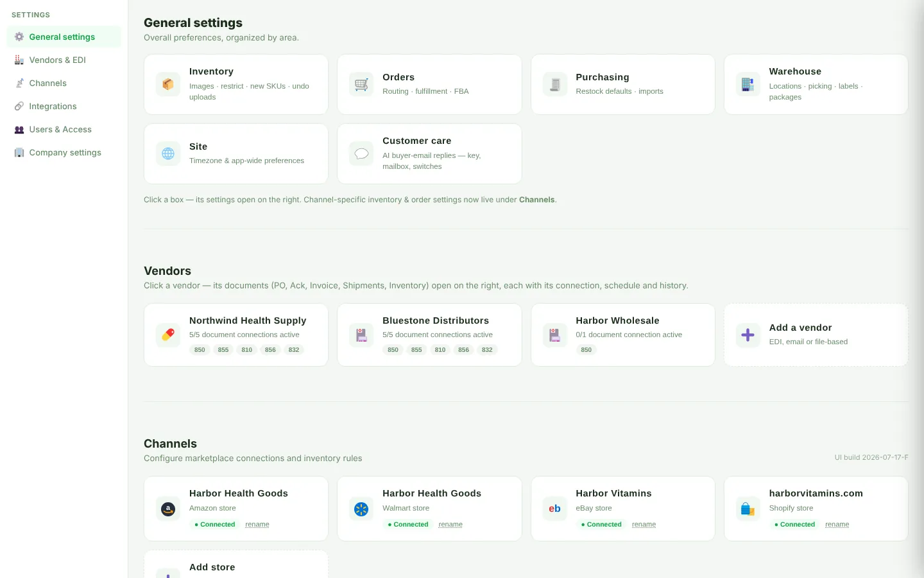Viewport: 924px width, 578px height.
Task: Click the 832 tag on Bluestone Distributors
Action: pyautogui.click(x=487, y=350)
